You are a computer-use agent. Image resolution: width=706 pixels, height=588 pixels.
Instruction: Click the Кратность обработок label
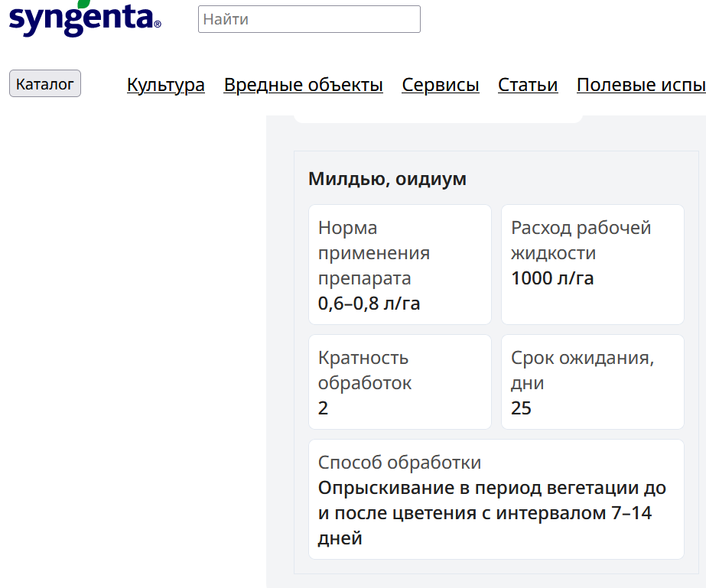[x=365, y=370]
